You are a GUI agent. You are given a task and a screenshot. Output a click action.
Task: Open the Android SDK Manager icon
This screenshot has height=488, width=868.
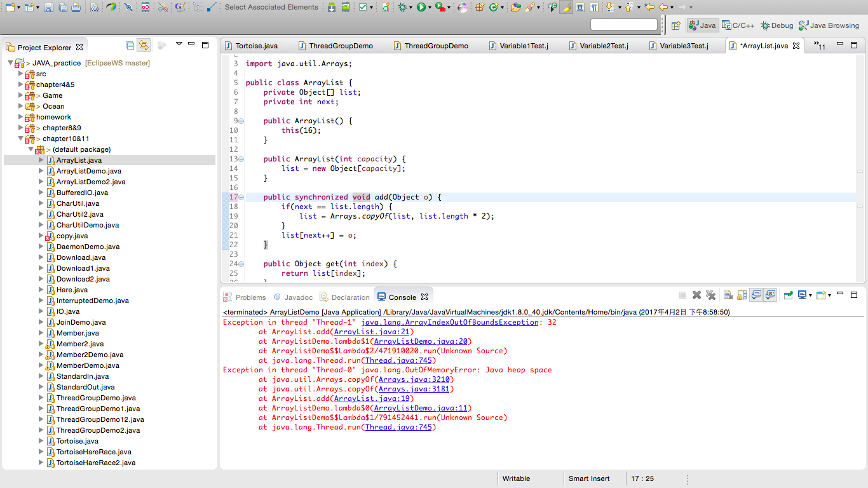(x=332, y=7)
